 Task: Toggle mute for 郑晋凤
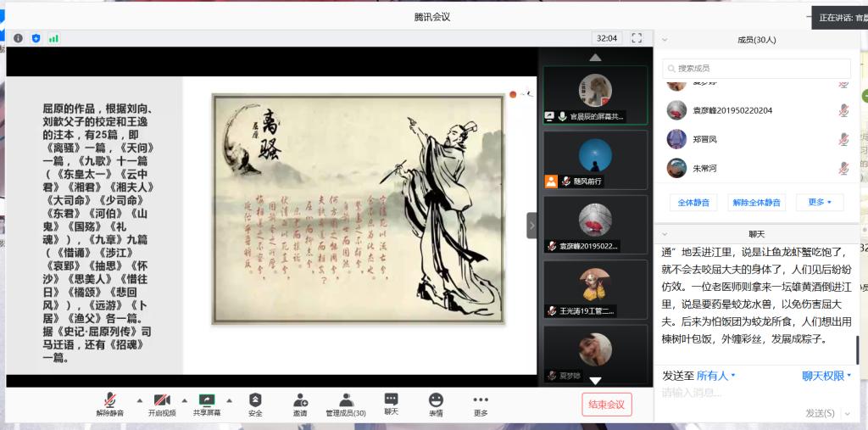843,139
